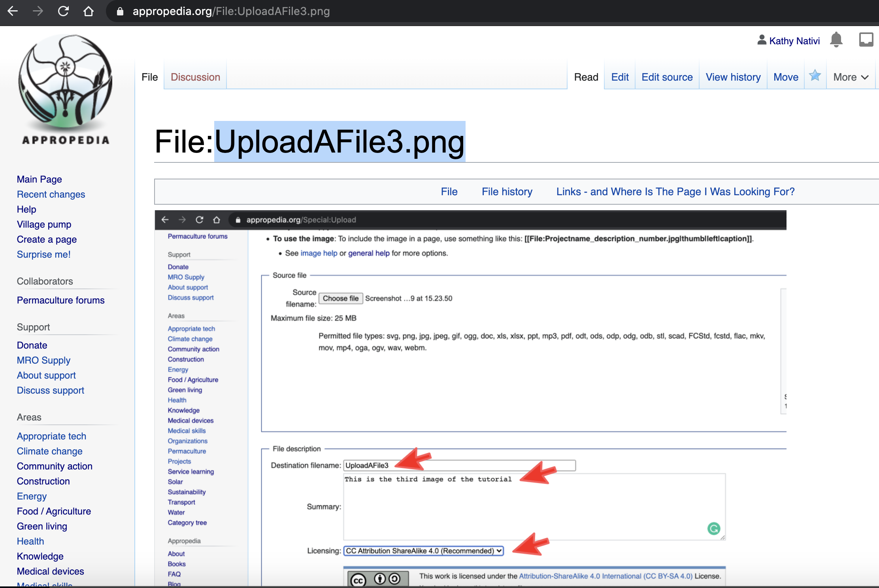Click the Move tab
Viewport: 879px width, 588px height.
pyautogui.click(x=785, y=77)
